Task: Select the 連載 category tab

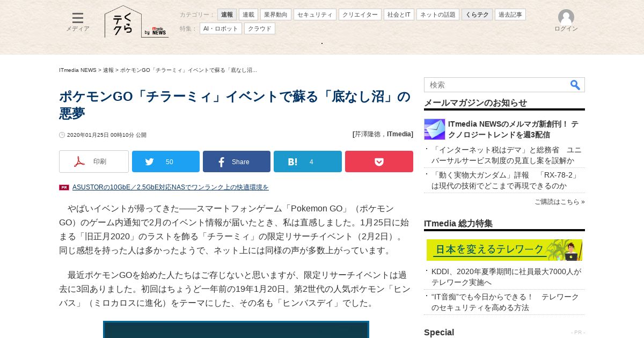Action: pyautogui.click(x=248, y=14)
